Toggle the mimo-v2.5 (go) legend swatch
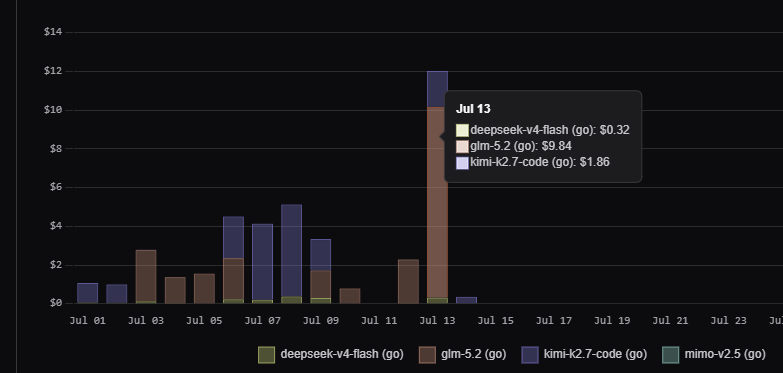The width and height of the screenshot is (783, 373). (670, 355)
